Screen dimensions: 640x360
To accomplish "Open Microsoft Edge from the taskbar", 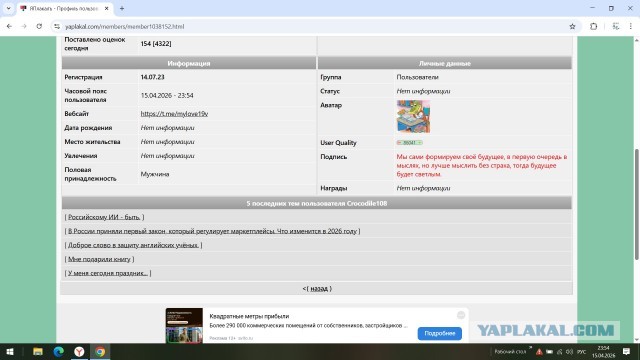I will 58,351.
